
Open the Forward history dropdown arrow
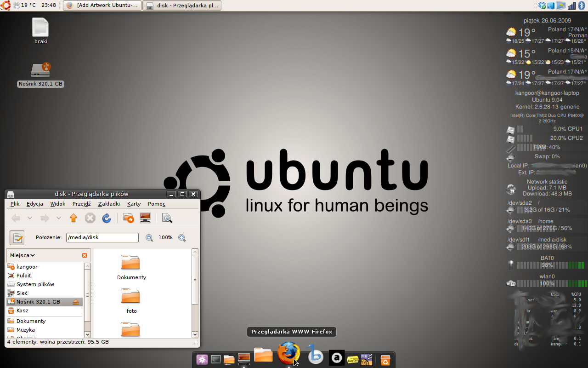tap(59, 218)
